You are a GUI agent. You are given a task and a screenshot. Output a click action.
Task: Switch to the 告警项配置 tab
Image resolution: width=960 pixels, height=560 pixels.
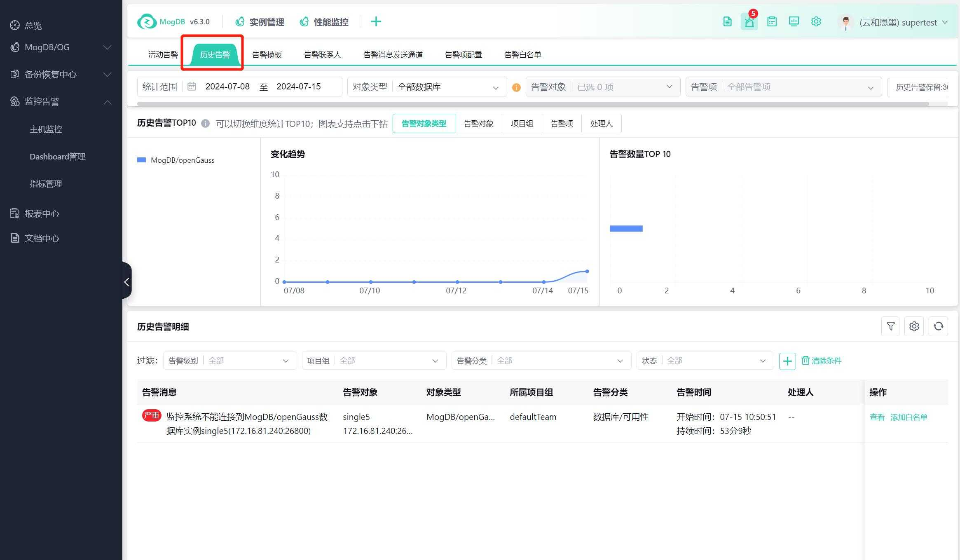click(x=464, y=55)
